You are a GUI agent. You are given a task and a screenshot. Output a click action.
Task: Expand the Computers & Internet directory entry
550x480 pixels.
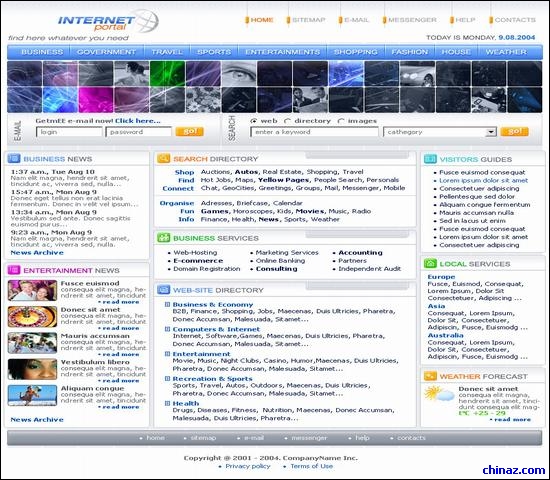[167, 329]
